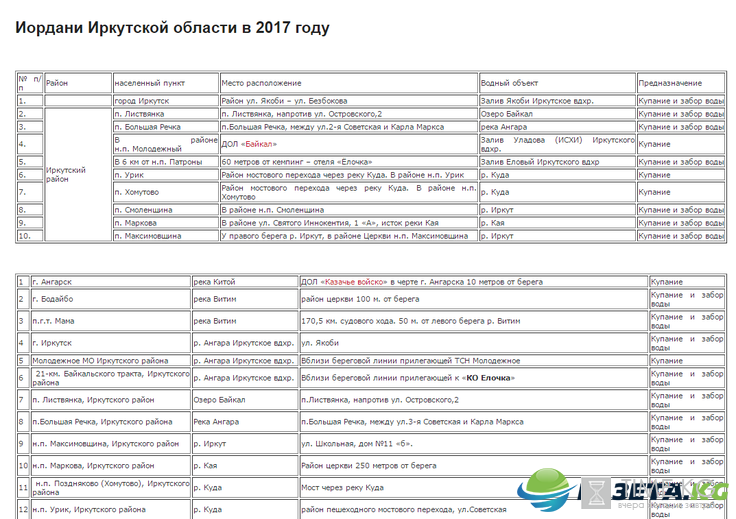736x519 pixels.
Task: Click the gray hourglass icon in the watermark
Action: 595,494
